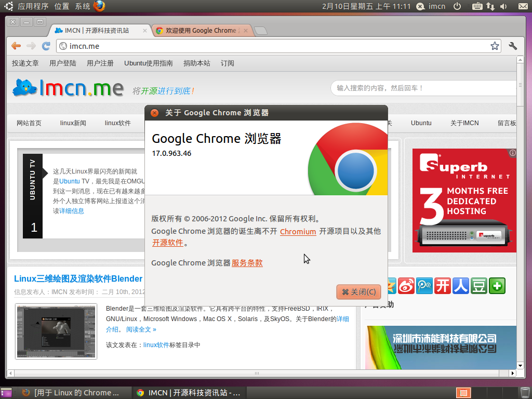Click the Superb Internet hosting ad banner
532x399 pixels.
point(464,200)
